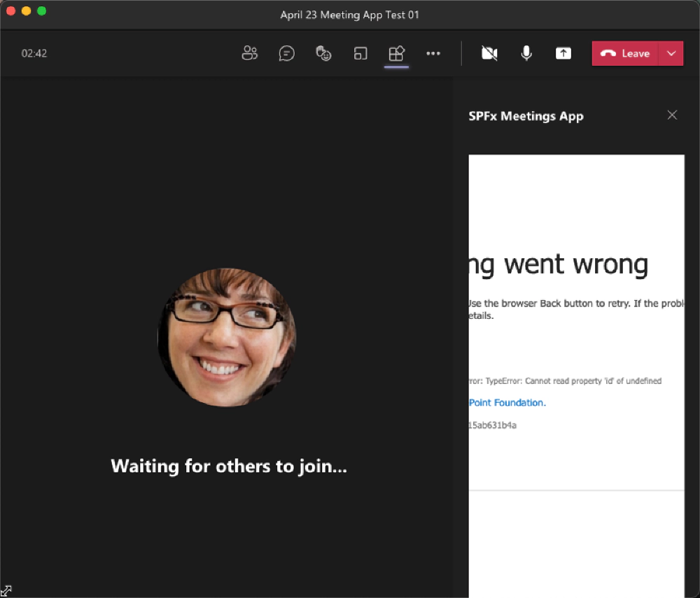This screenshot has height=598, width=700.
Task: Open share content tray
Action: (x=563, y=54)
